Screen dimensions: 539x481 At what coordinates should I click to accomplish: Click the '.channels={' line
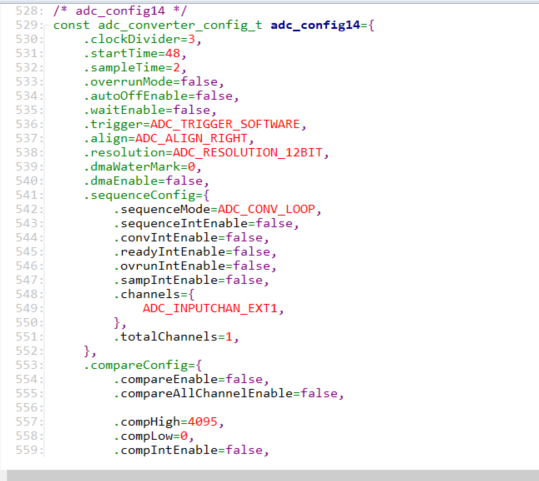click(x=154, y=294)
